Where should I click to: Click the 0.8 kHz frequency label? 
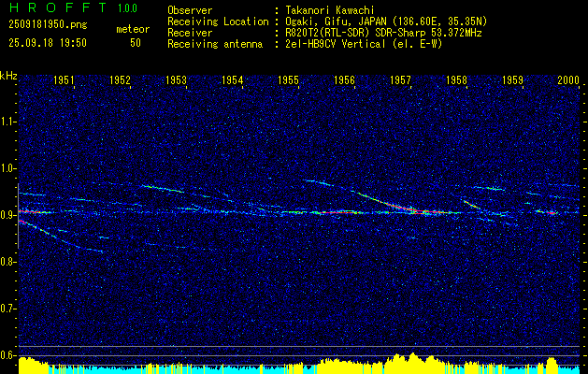(7, 262)
